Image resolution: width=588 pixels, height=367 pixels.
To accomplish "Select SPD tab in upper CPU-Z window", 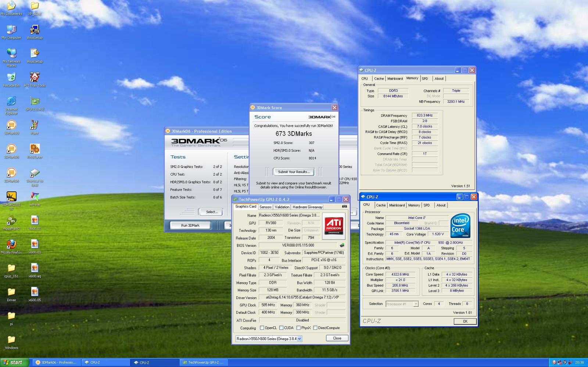I will [x=425, y=79].
